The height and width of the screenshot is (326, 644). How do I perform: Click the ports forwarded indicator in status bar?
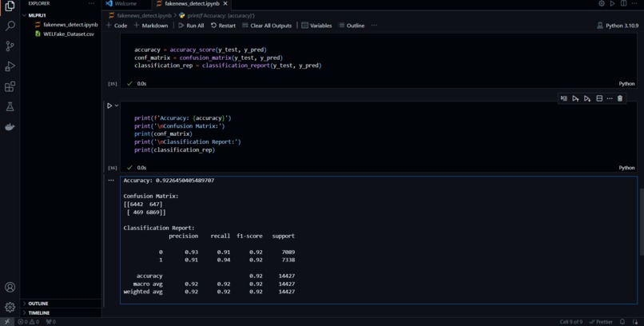click(51, 322)
